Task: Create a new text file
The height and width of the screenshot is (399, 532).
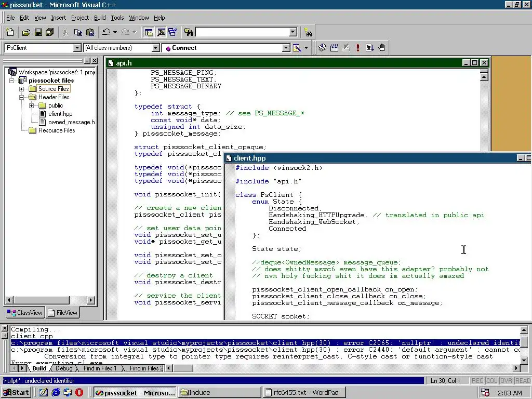Action: 10,32
